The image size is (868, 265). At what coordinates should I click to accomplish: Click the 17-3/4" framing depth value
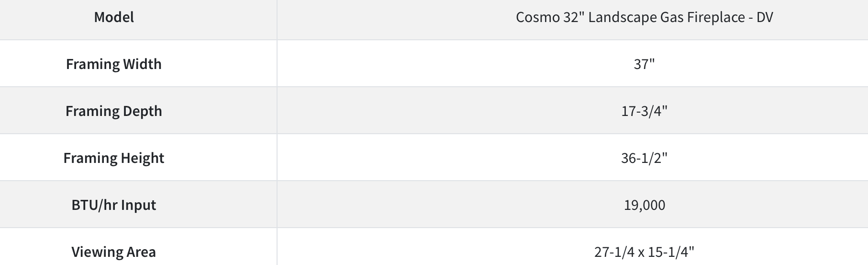click(644, 111)
